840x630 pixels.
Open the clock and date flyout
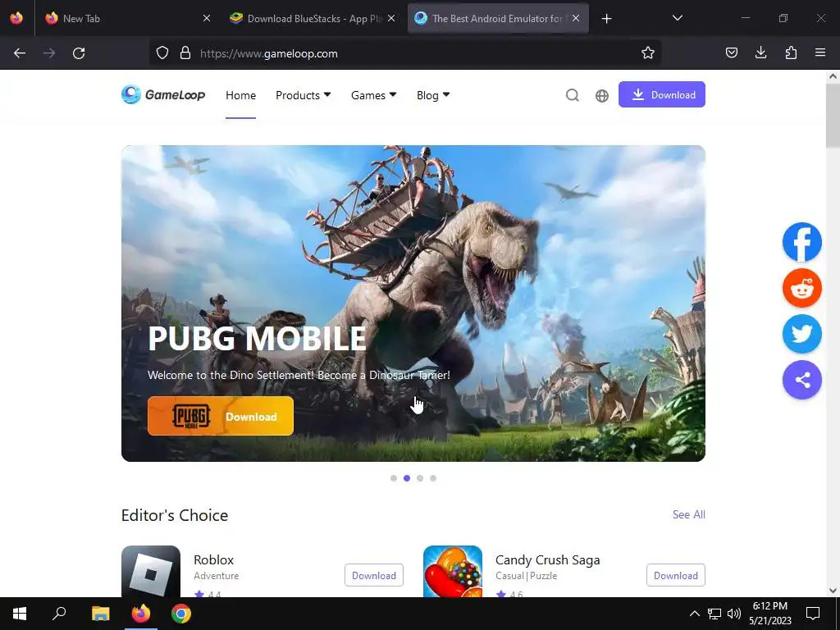[x=769, y=614]
